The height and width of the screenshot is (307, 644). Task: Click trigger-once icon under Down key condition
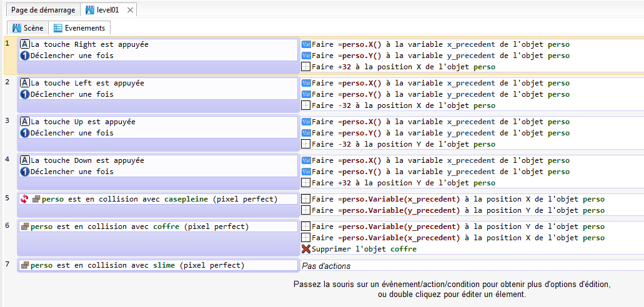24,171
